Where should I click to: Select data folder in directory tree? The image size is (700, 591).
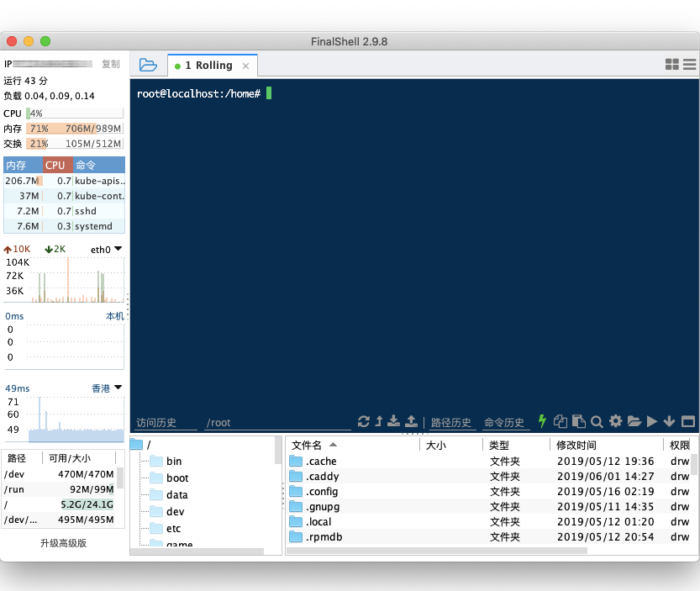tap(169, 495)
